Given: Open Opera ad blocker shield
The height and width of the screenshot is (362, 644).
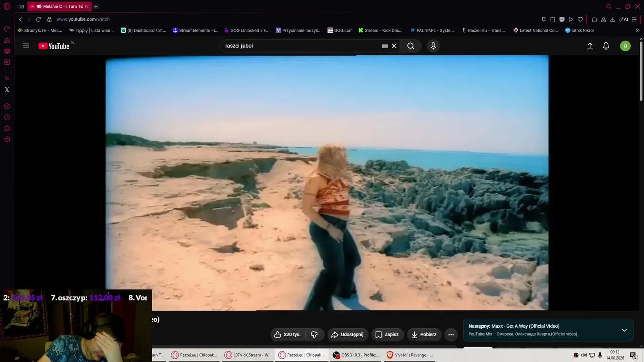Looking at the screenshot, I should [x=562, y=19].
